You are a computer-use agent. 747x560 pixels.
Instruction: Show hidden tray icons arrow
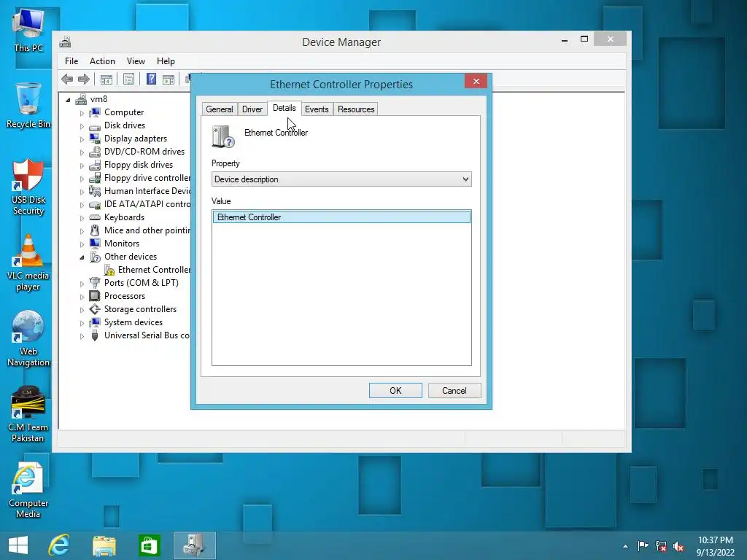point(625,546)
